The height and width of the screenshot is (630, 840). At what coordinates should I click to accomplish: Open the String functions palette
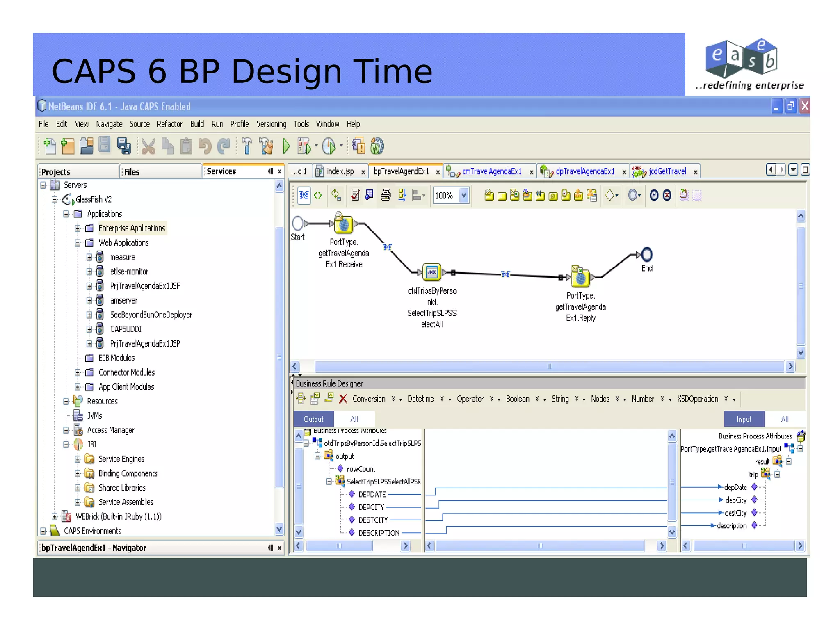[560, 399]
